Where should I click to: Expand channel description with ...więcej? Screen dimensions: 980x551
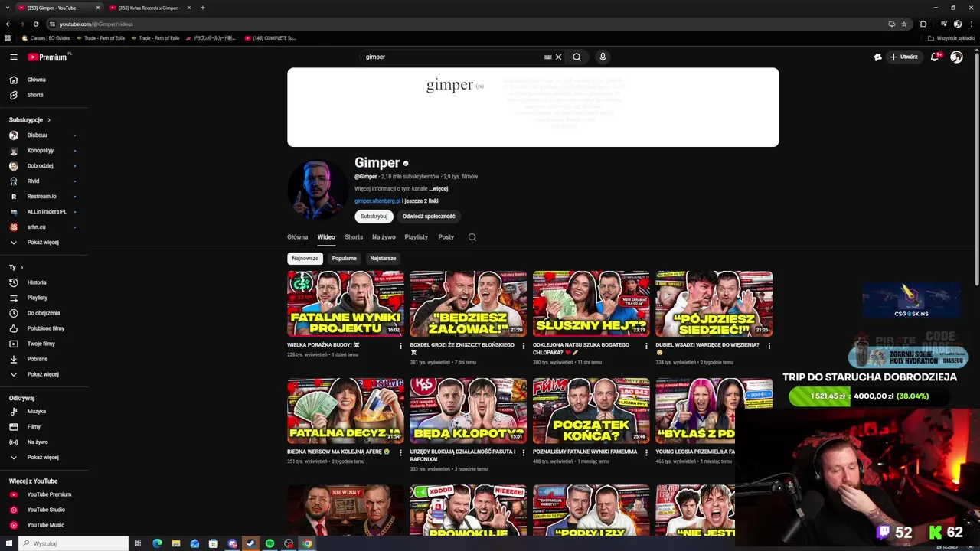(438, 189)
